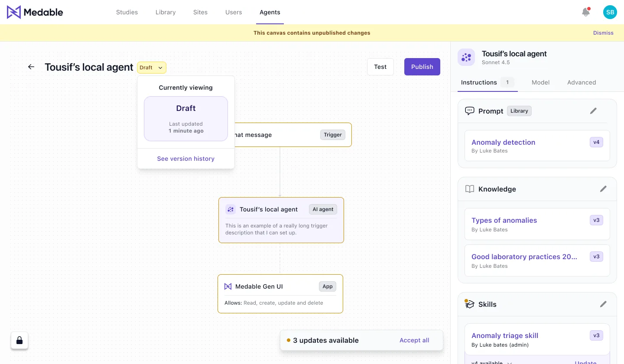Viewport: 624px width, 364px height.
Task: Click the '3 updates available' text
Action: point(326,340)
